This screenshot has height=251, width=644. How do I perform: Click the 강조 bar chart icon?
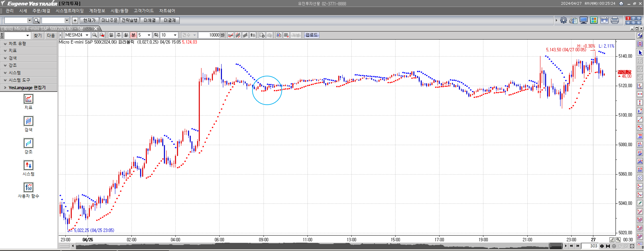[x=28, y=143]
